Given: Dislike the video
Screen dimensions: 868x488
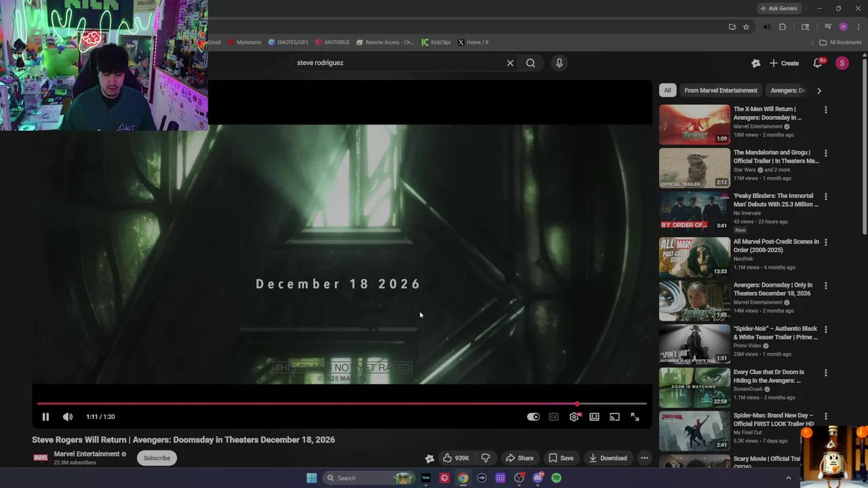Looking at the screenshot, I should point(486,458).
